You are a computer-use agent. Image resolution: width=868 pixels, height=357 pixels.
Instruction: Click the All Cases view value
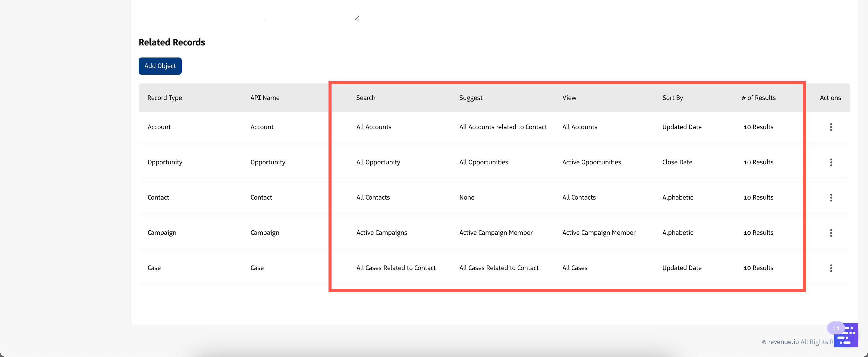575,268
